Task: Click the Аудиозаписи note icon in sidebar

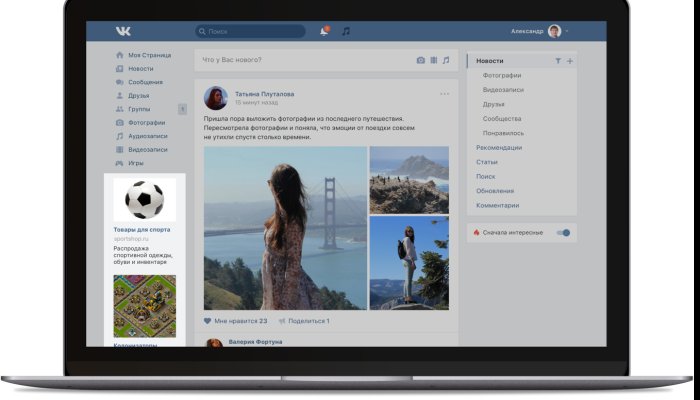Action: (x=119, y=136)
